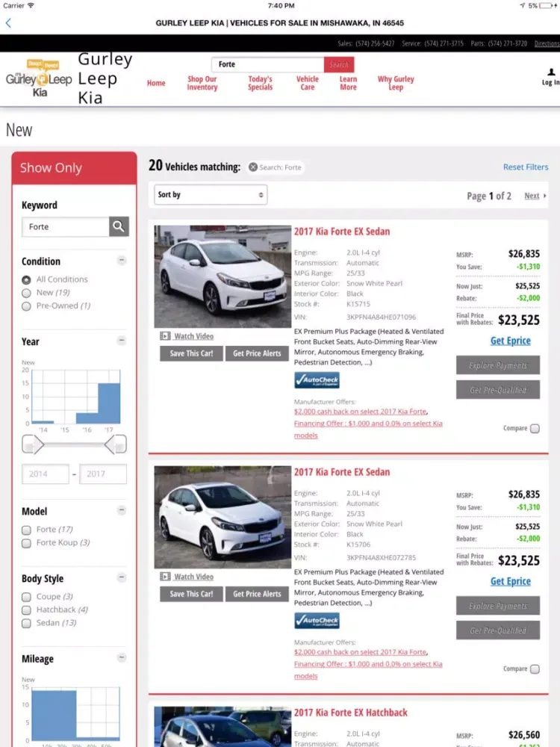The image size is (560, 747).
Task: Open Learn More menu
Action: (348, 83)
